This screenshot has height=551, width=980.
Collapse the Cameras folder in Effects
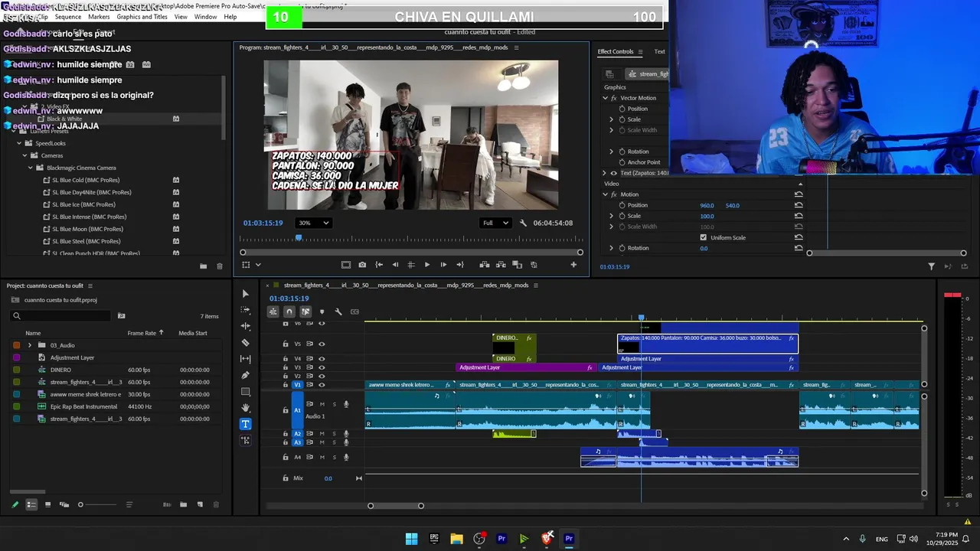(24, 155)
